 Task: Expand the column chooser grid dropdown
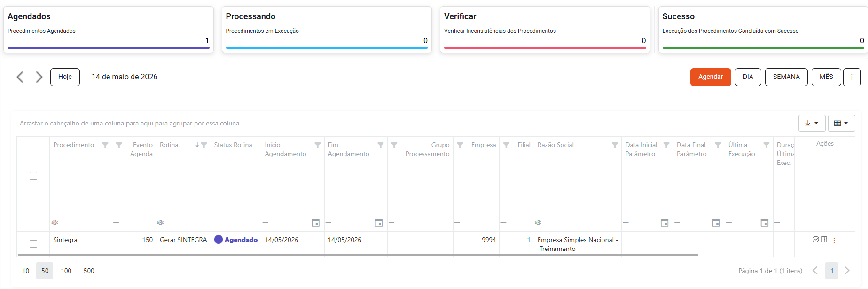pyautogui.click(x=841, y=123)
